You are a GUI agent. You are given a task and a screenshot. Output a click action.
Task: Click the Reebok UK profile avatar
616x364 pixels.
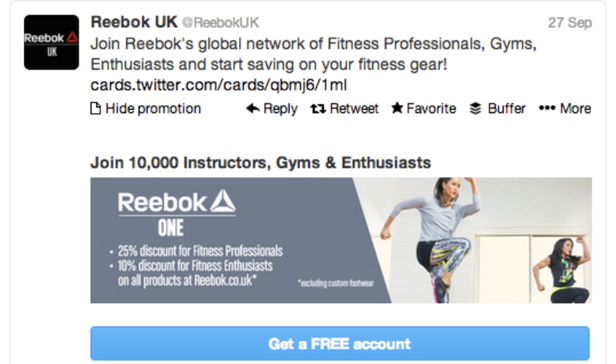click(51, 42)
